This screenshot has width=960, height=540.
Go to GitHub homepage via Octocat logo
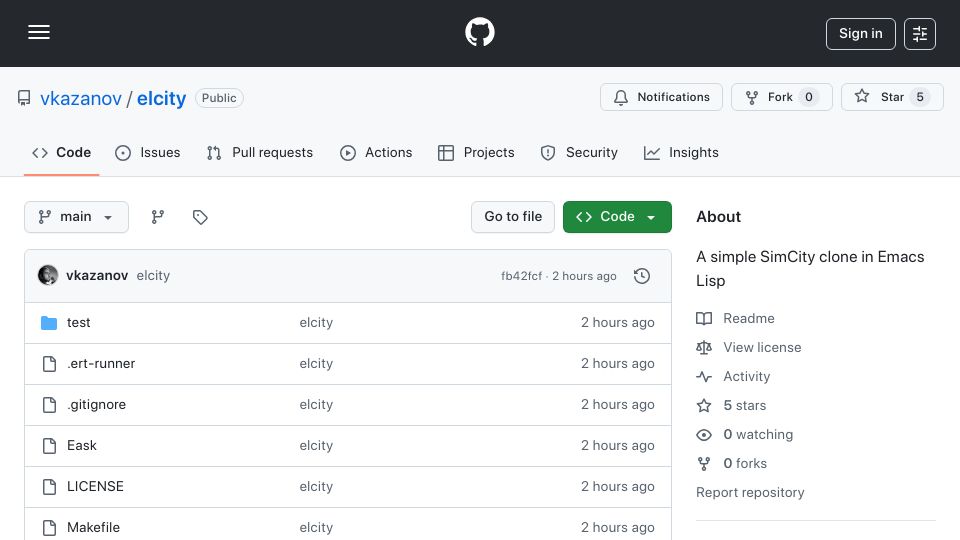(479, 32)
